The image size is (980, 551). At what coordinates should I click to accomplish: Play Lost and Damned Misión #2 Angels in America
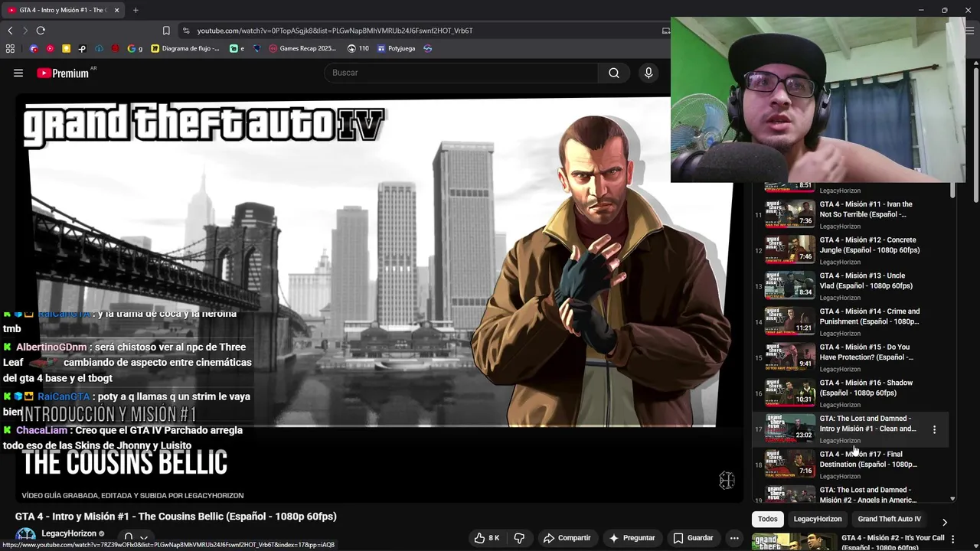click(850, 494)
